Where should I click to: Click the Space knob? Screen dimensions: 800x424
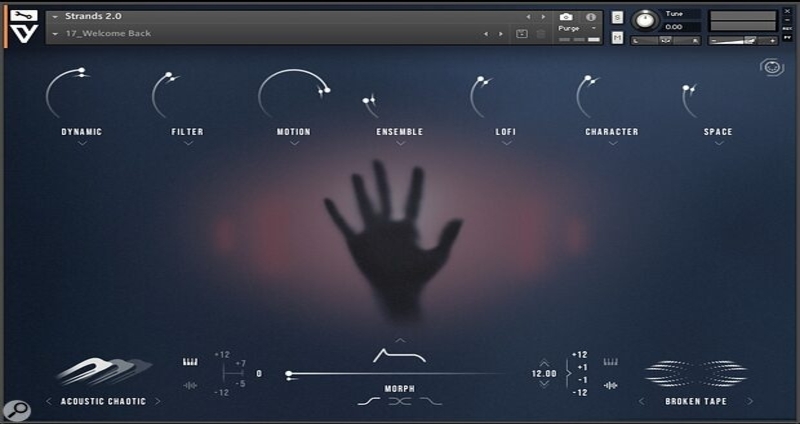coord(690,101)
